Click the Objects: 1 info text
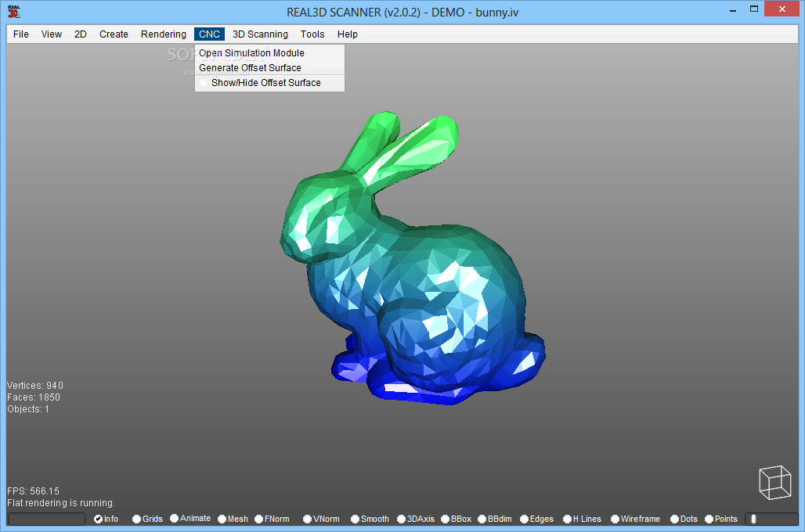This screenshot has width=805, height=532. tap(27, 409)
